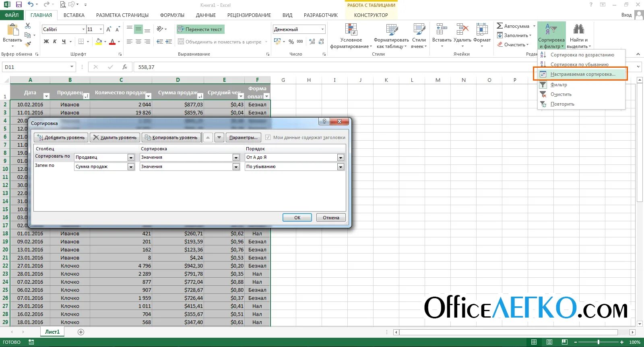This screenshot has width=644, height=347.
Task: Click the Font color red A swatch
Action: 112,42
